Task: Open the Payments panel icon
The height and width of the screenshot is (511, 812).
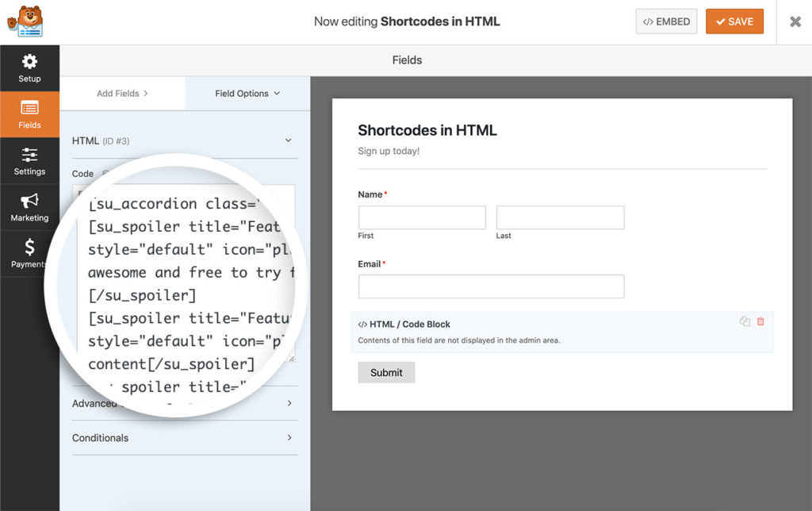Action: point(29,252)
